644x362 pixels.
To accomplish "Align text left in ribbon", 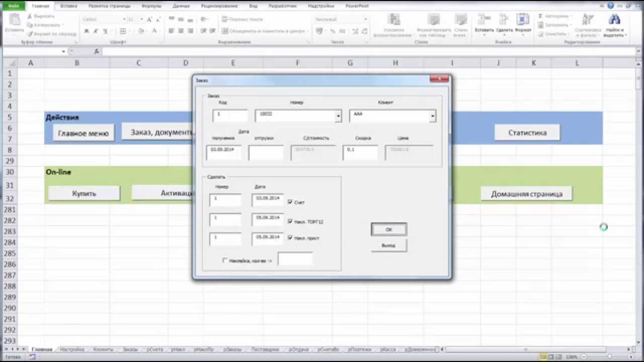I will (x=172, y=31).
